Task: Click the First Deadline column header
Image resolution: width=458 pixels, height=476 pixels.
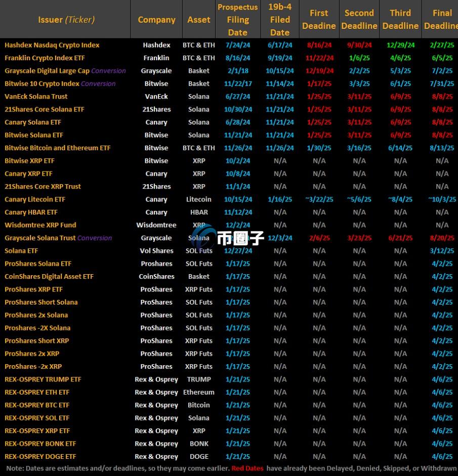Action: pyautogui.click(x=319, y=20)
